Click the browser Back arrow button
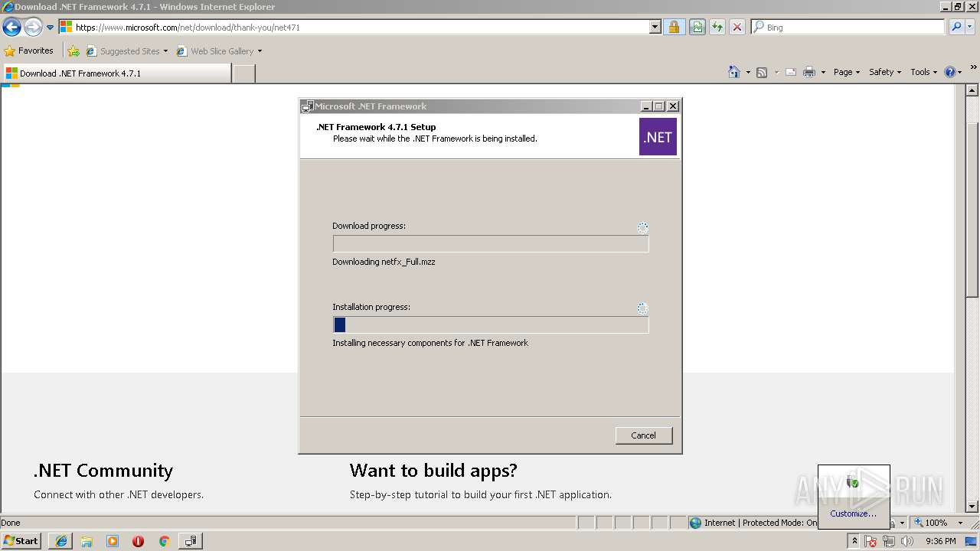The height and width of the screenshot is (551, 980). 11,28
